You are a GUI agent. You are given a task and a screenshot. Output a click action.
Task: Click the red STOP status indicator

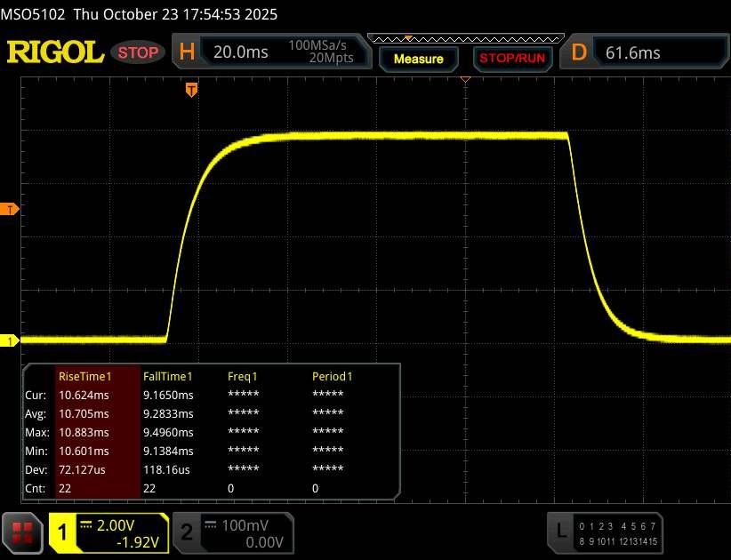tap(140, 52)
